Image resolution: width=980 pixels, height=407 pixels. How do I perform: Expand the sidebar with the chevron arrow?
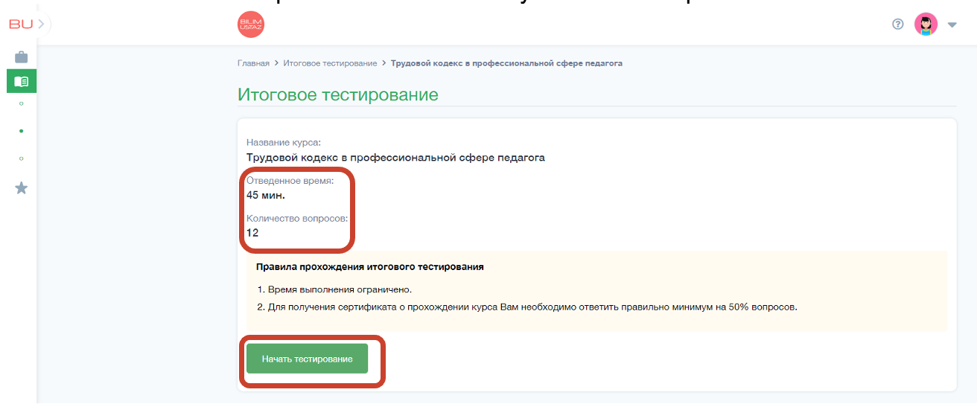(x=42, y=24)
